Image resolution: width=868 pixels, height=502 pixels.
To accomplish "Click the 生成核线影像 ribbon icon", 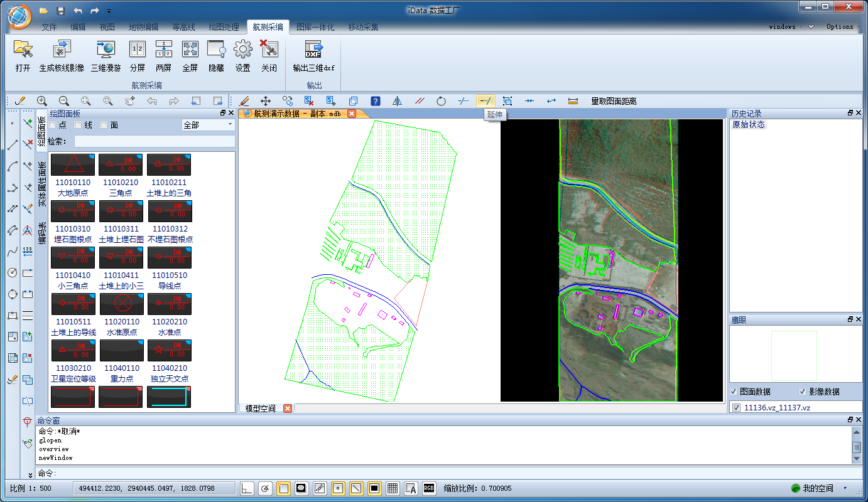I will click(62, 50).
